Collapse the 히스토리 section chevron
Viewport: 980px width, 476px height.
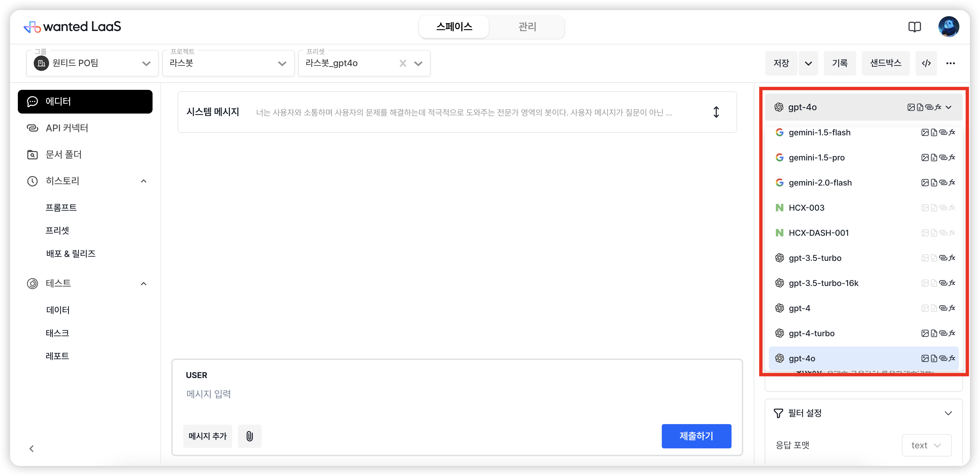pyautogui.click(x=143, y=181)
